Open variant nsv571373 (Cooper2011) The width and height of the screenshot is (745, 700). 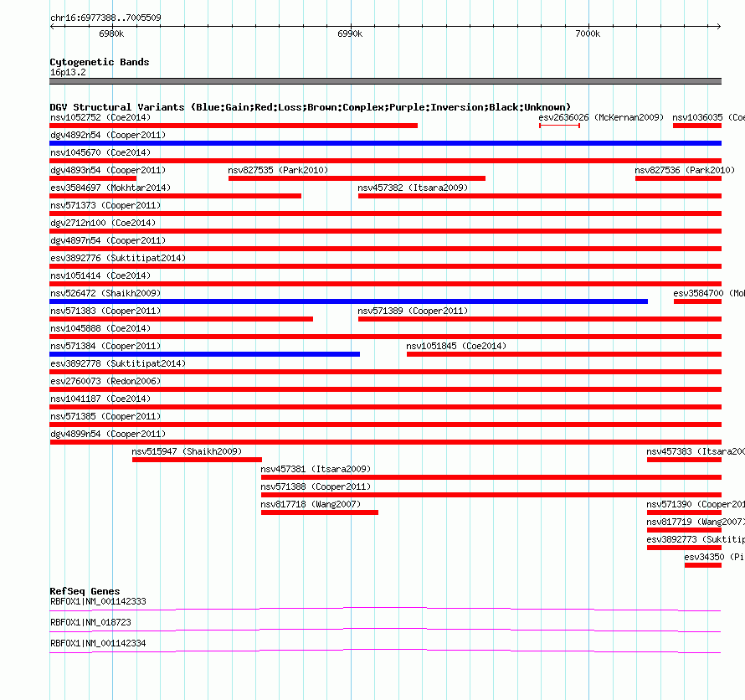pos(105,205)
